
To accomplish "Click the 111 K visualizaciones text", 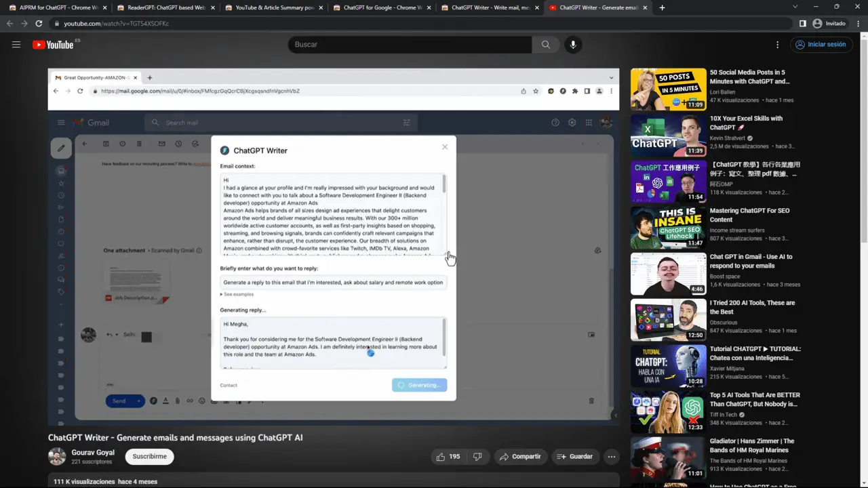I will (84, 482).
